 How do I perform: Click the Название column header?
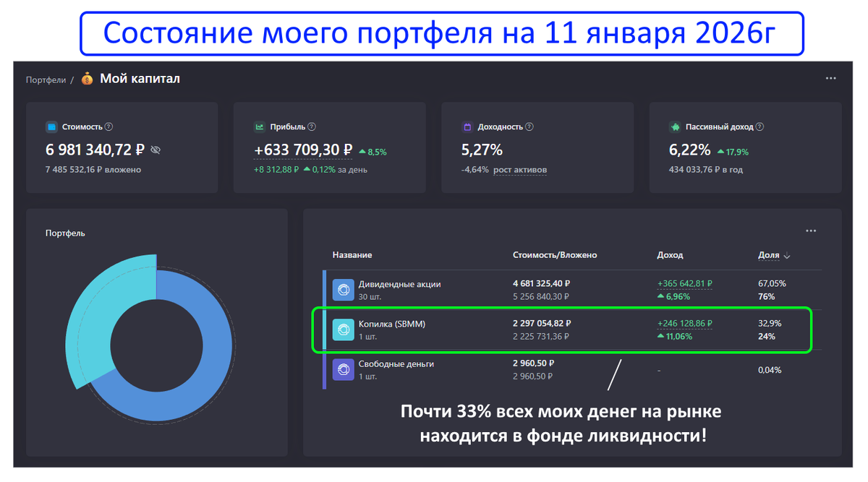(x=352, y=255)
